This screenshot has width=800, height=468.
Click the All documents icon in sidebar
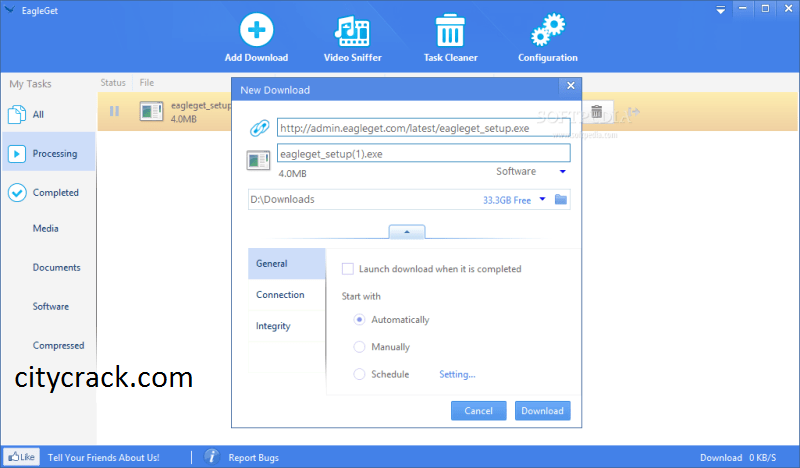coord(16,114)
